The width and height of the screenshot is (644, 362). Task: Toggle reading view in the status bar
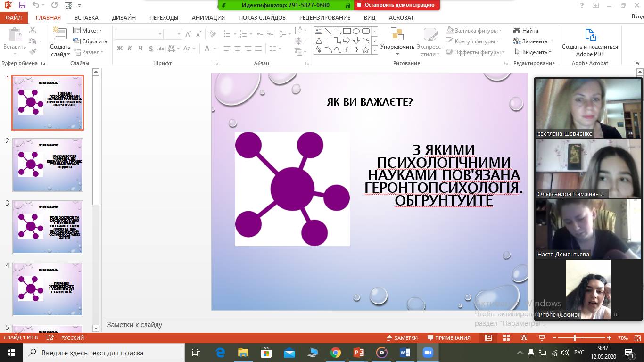[x=524, y=338]
